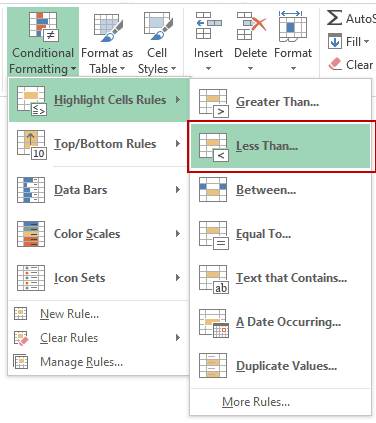Select the Color Scales menu item
Viewport: 376px width, 423px height.
click(99, 234)
